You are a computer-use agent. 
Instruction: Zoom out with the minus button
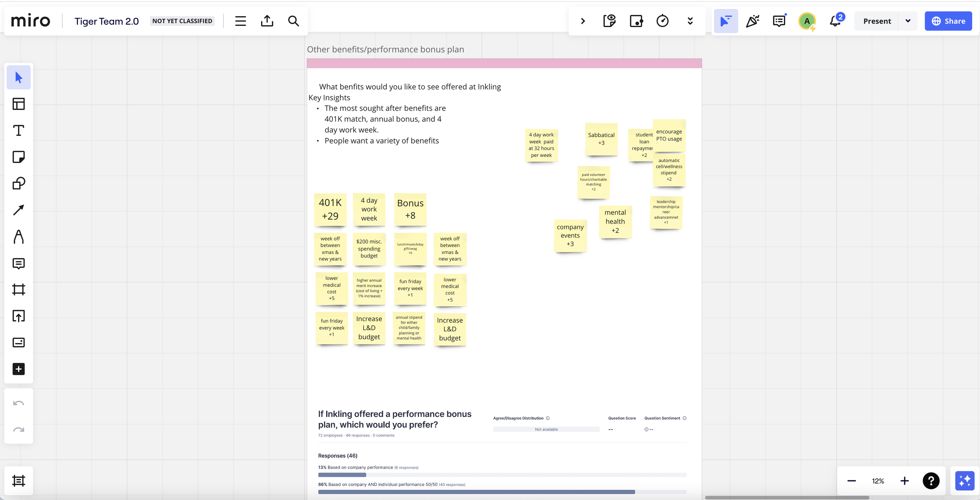(x=851, y=481)
